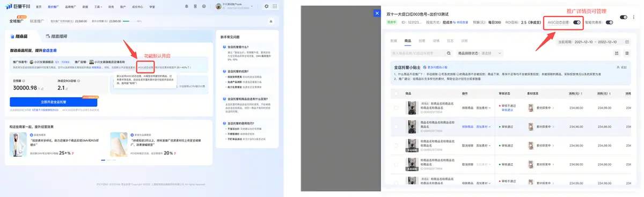
Task: Expand 添加素材 in third product row
Action: pyautogui.click(x=483, y=145)
